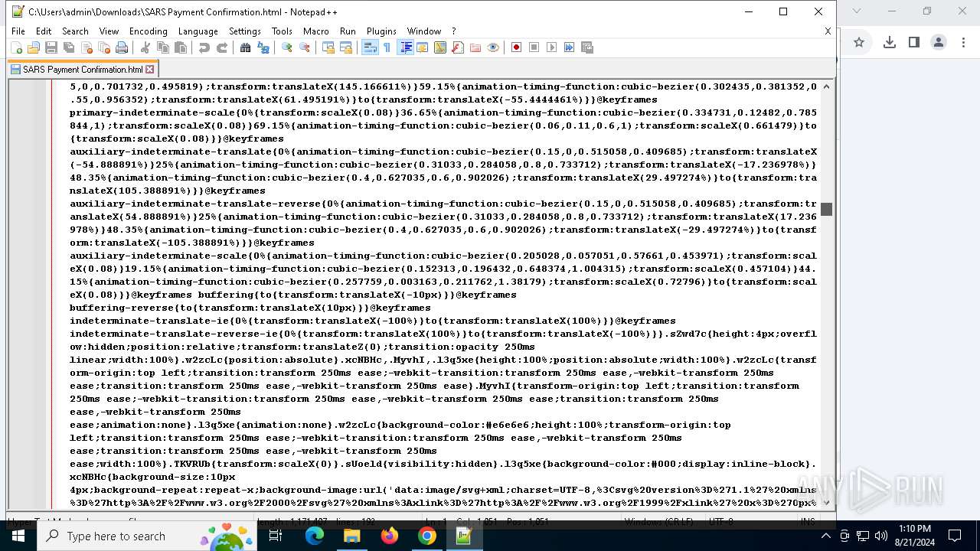This screenshot has width=980, height=551.
Task: Click the Save All toolbar icon
Action: tap(69, 47)
